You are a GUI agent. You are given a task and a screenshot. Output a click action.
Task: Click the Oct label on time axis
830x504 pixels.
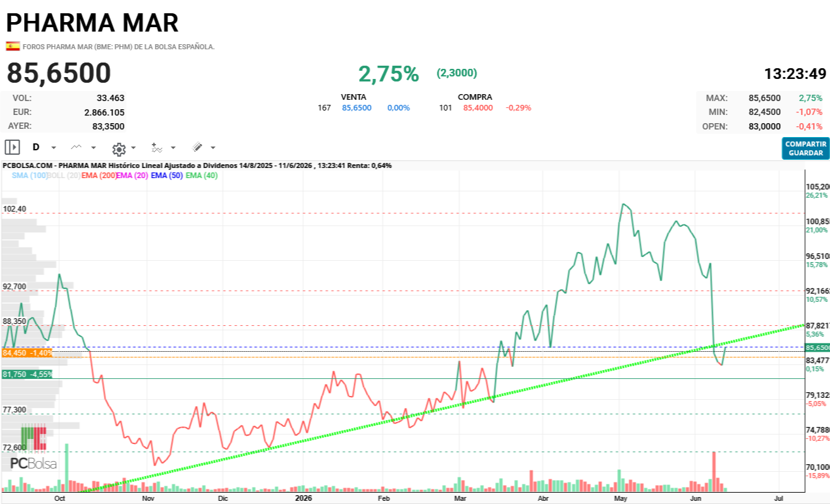[x=60, y=498]
